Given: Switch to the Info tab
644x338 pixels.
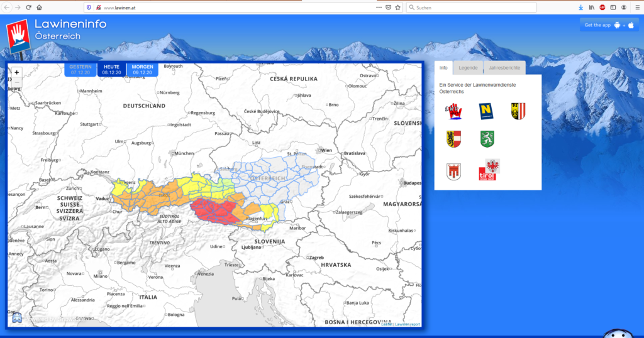Looking at the screenshot, I should click(x=443, y=68).
